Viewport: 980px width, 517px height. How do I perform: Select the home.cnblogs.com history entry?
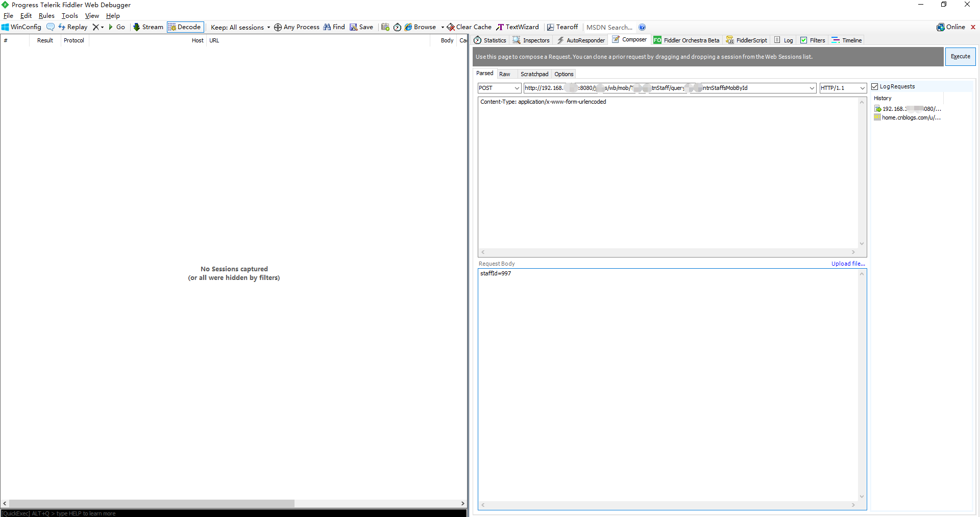[x=908, y=118]
